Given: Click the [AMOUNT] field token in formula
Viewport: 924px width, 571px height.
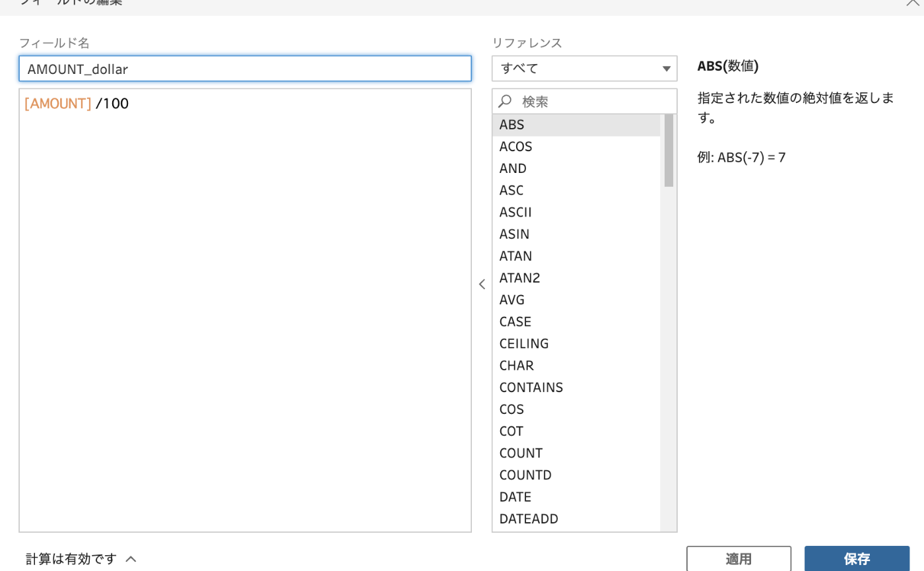Looking at the screenshot, I should tap(57, 104).
